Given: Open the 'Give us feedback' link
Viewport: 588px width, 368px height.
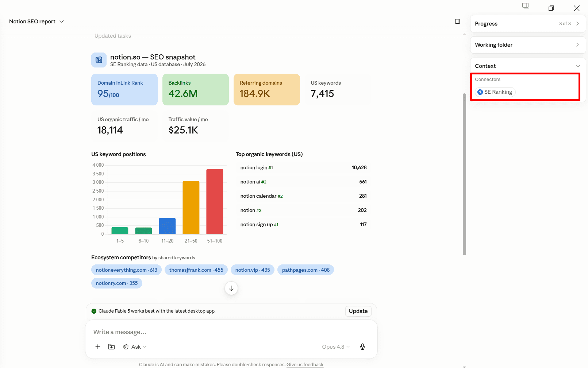Looking at the screenshot, I should (305, 365).
